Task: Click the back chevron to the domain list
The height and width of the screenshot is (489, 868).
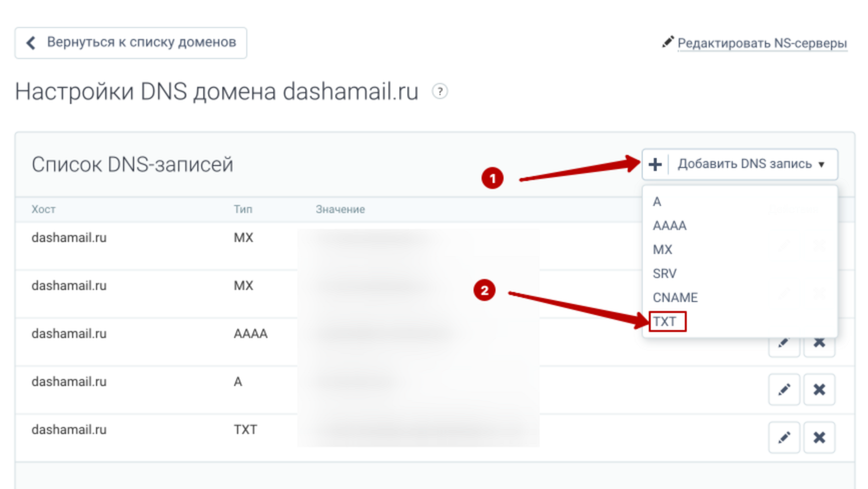Action: [31, 43]
